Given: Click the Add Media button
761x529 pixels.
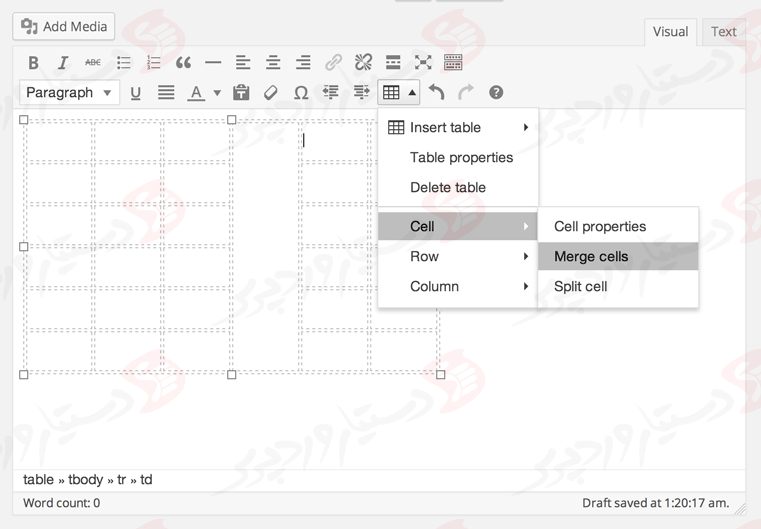Looking at the screenshot, I should point(64,26).
